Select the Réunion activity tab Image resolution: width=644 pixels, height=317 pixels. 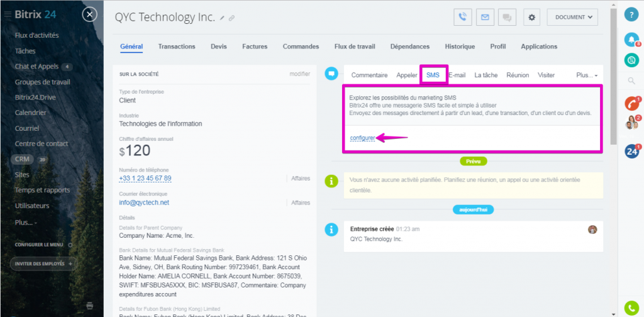coord(518,75)
